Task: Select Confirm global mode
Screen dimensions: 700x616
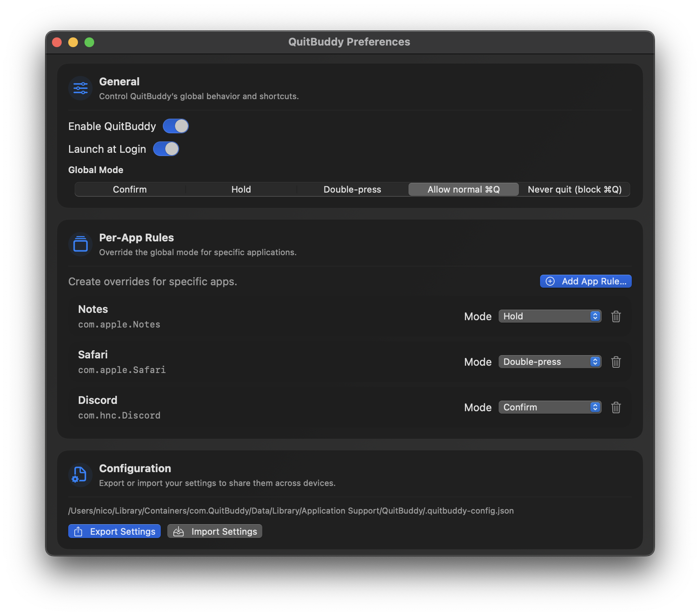Action: tap(130, 189)
